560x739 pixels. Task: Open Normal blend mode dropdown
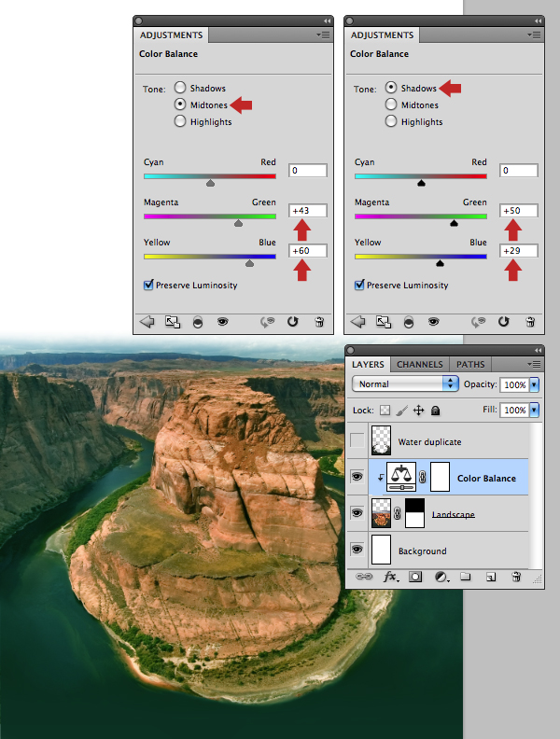pyautogui.click(x=405, y=383)
